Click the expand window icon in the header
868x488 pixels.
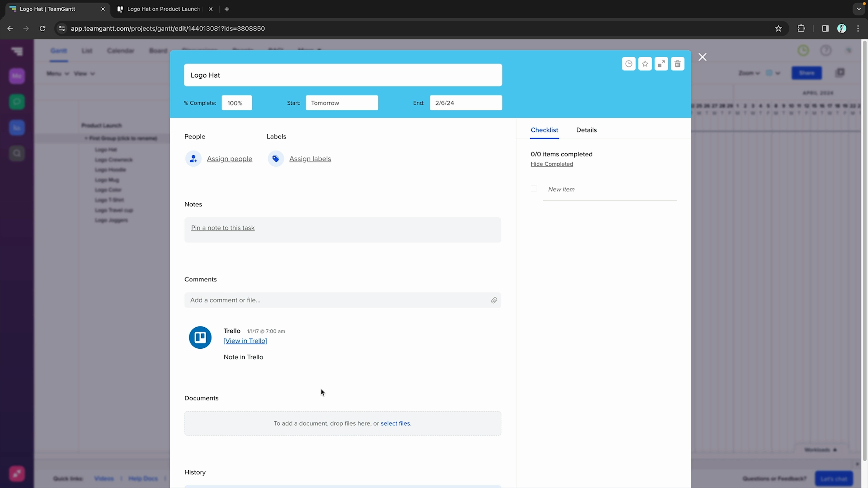point(661,64)
